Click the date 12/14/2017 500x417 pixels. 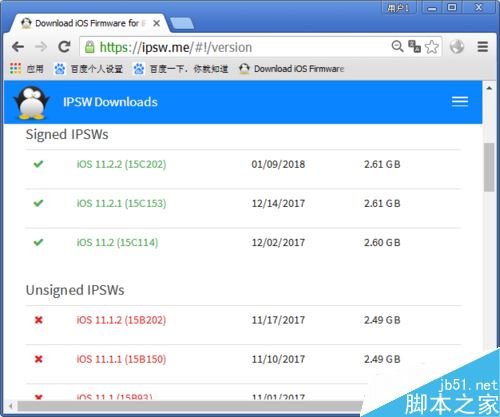click(x=278, y=203)
